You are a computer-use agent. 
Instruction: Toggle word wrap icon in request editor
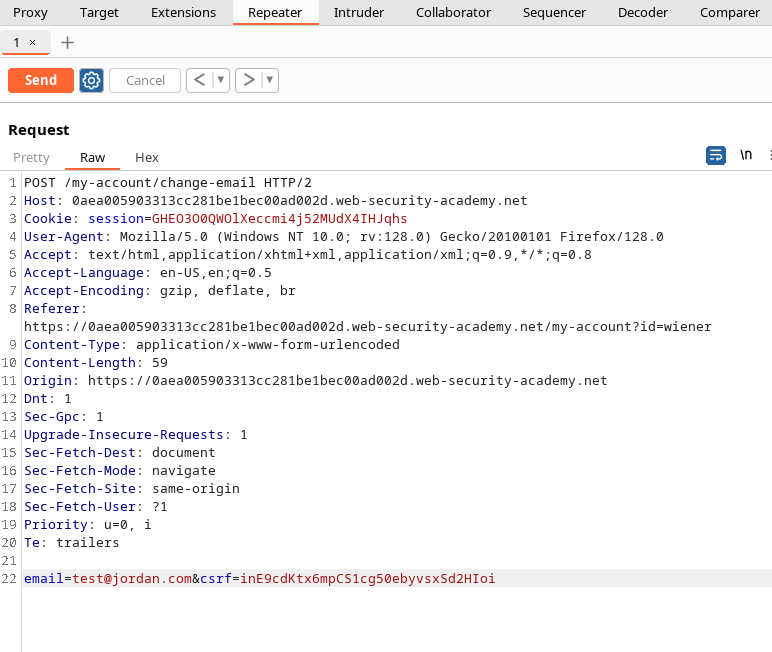[x=716, y=155]
